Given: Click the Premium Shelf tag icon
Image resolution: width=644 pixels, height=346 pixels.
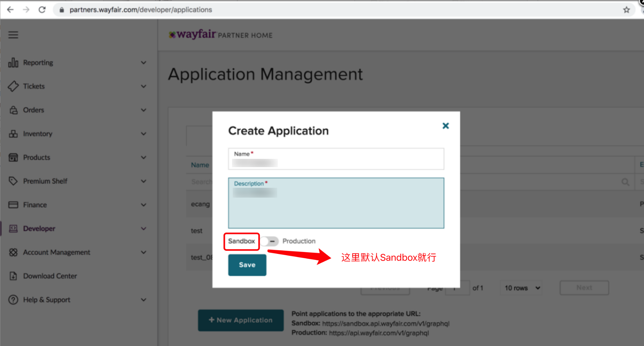Looking at the screenshot, I should pyautogui.click(x=13, y=181).
